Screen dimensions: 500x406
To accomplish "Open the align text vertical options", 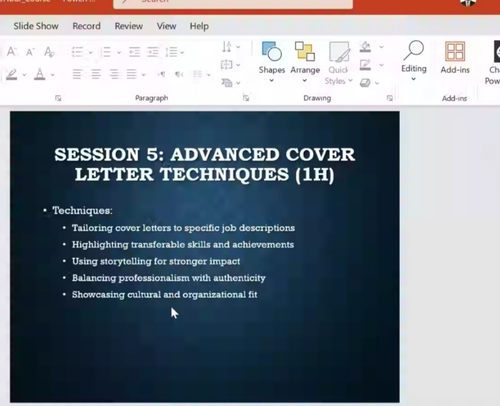I will point(227,64).
